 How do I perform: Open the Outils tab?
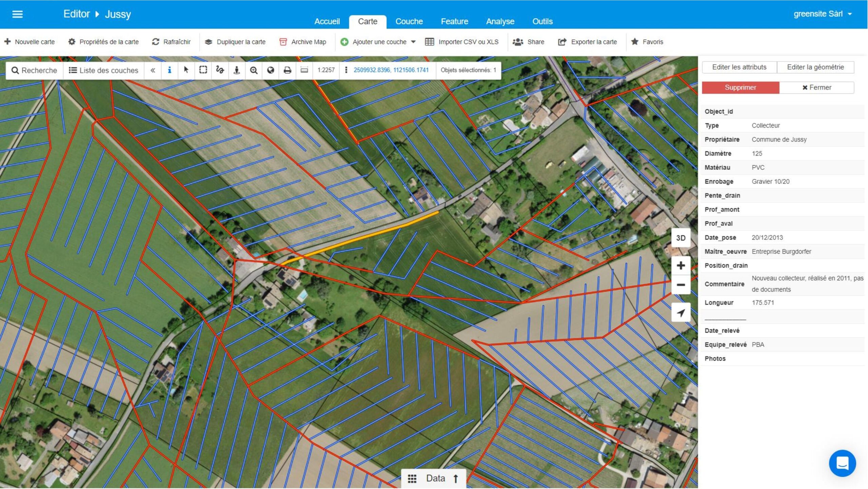[x=542, y=21]
